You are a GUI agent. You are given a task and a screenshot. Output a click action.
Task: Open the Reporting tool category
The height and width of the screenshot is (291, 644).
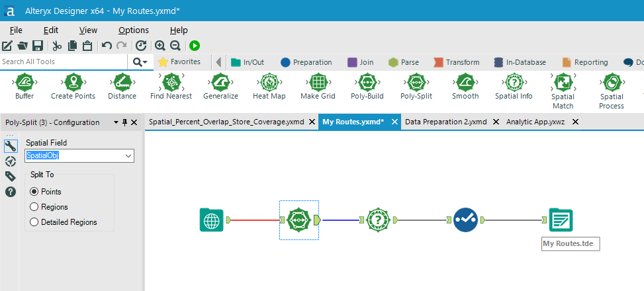585,62
